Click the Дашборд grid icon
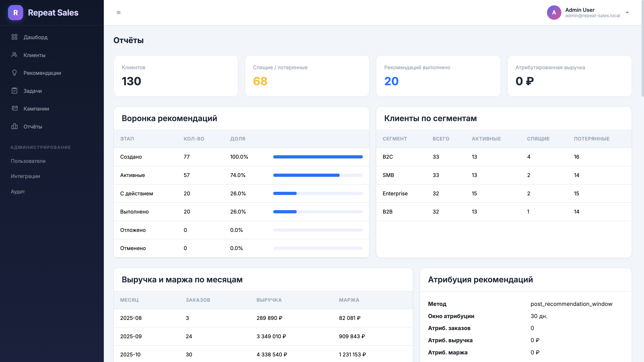 pyautogui.click(x=15, y=37)
